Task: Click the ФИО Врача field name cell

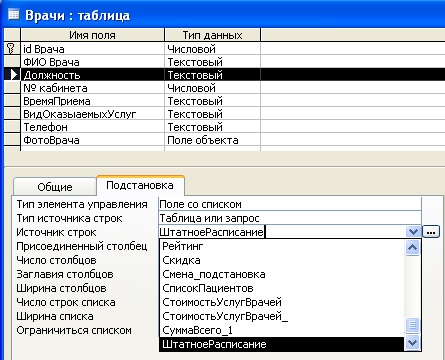Action: click(x=92, y=62)
